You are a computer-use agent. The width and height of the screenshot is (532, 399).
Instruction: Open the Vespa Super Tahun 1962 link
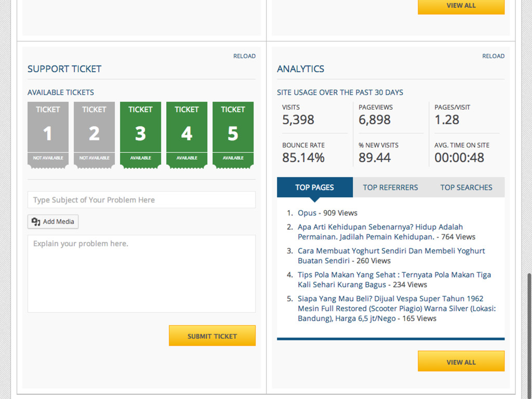coord(390,299)
